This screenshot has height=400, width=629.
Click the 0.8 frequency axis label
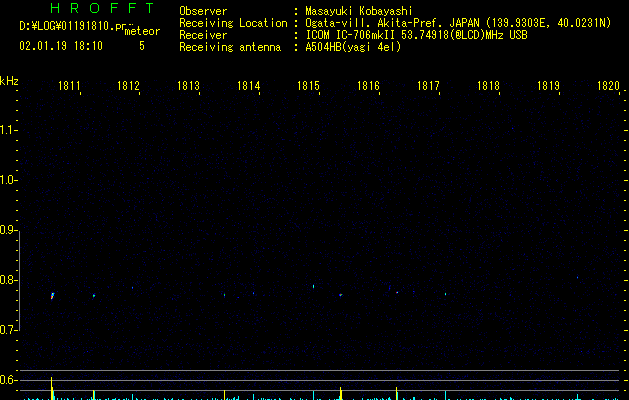7,280
